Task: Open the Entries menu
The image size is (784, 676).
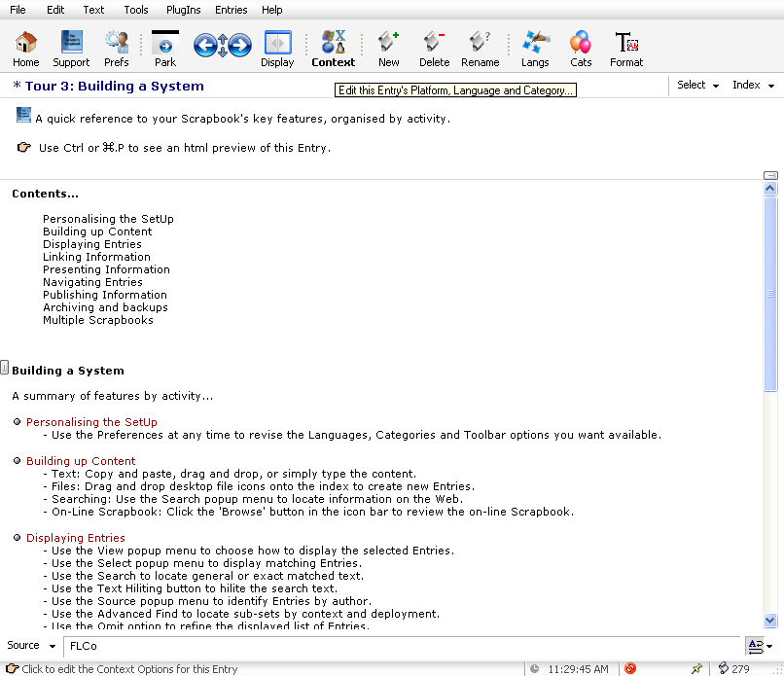Action: pyautogui.click(x=231, y=10)
